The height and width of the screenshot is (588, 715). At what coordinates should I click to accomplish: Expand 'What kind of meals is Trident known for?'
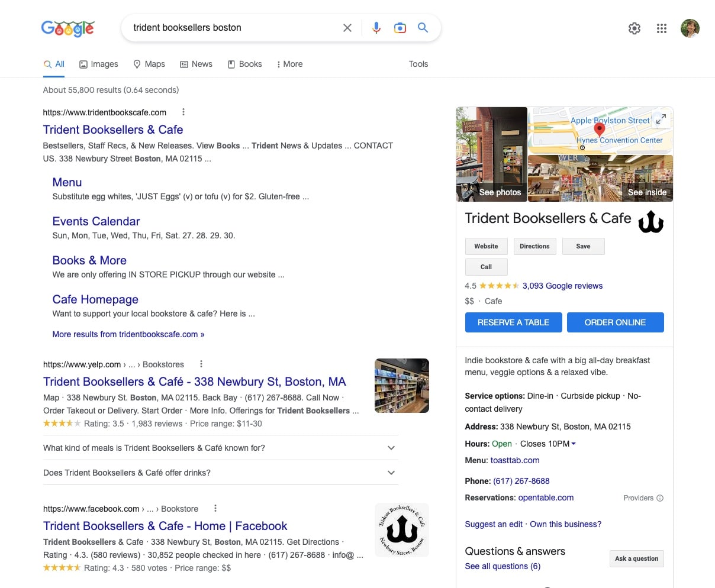pos(391,448)
